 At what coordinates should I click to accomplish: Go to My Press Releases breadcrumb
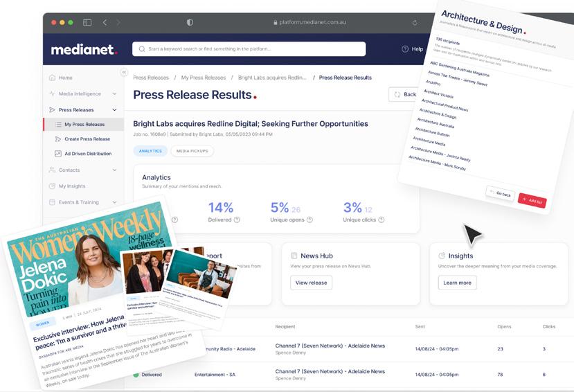[203, 78]
